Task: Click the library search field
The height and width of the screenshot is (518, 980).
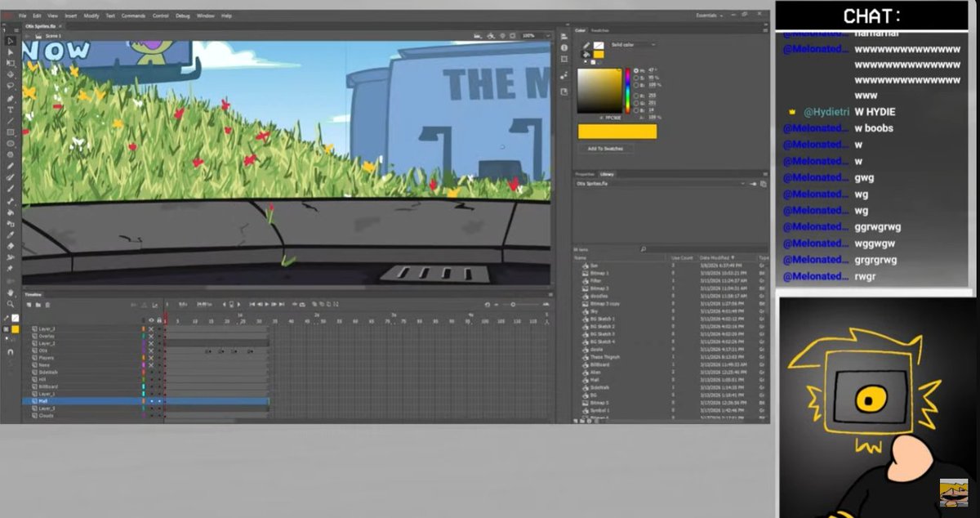Action: pyautogui.click(x=702, y=248)
